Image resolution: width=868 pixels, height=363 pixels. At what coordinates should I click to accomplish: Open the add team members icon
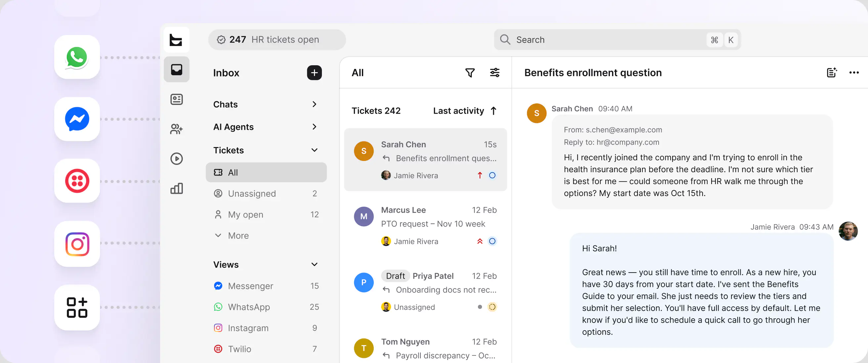(176, 129)
